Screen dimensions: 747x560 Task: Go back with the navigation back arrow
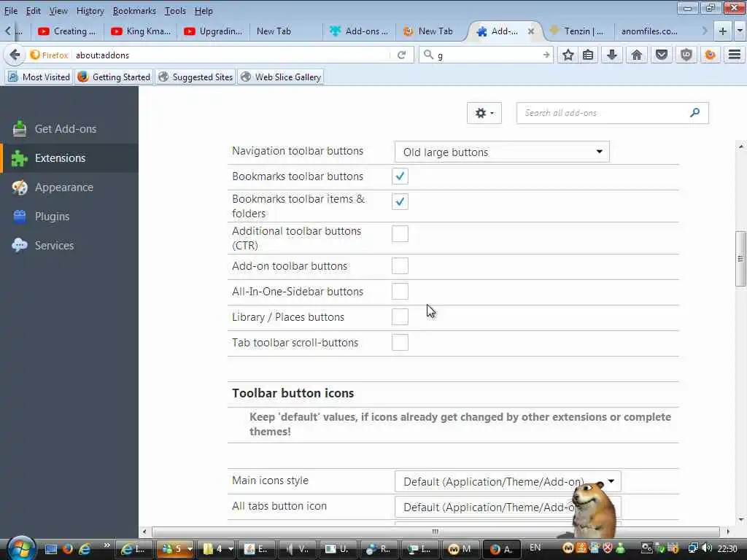15,55
